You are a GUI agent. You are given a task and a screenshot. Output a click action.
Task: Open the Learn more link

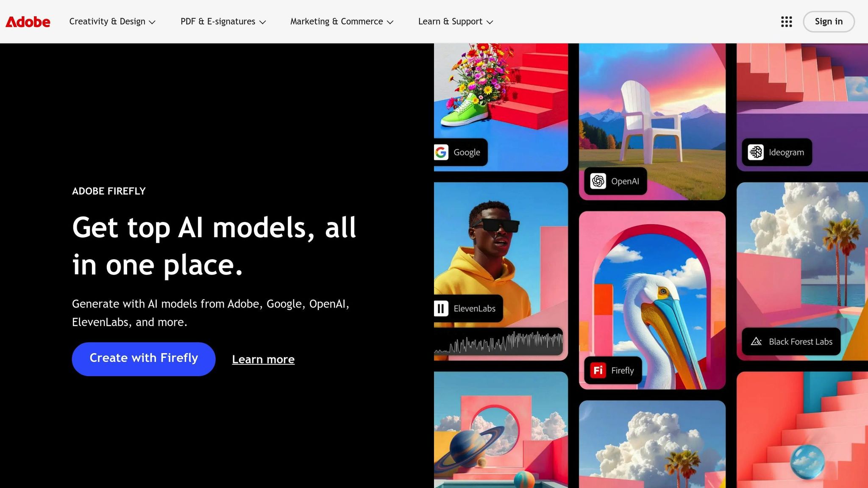(263, 359)
